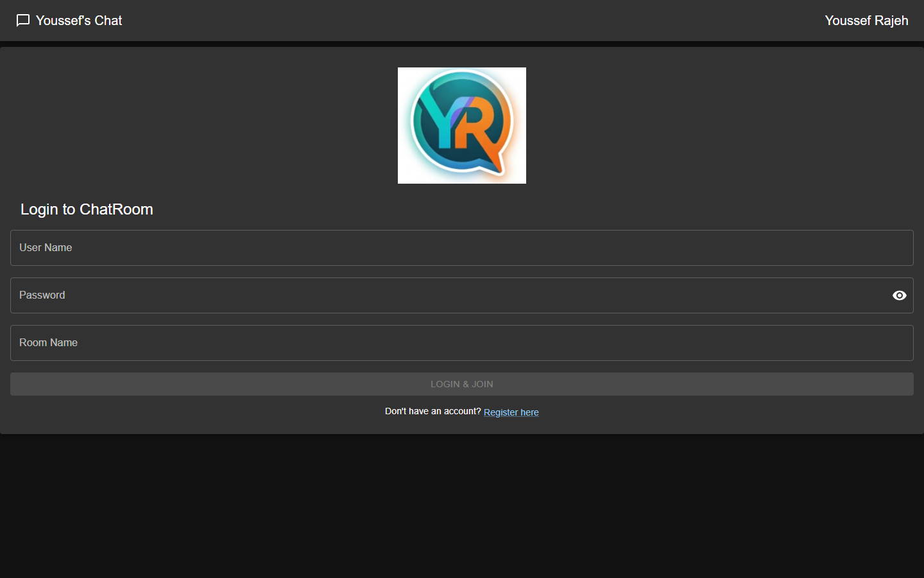Image resolution: width=924 pixels, height=578 pixels.
Task: Click the Login to ChatRoom heading
Action: click(x=87, y=209)
